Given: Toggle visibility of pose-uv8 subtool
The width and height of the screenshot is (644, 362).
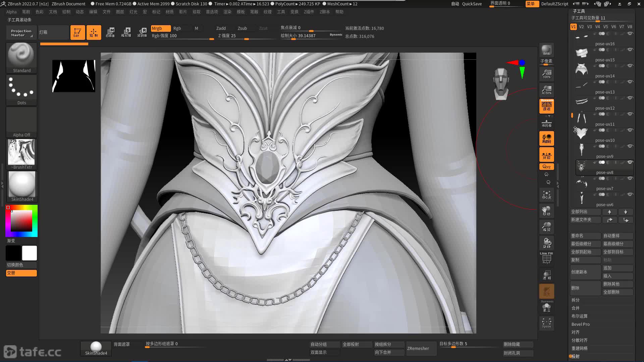Looking at the screenshot, I should (630, 162).
